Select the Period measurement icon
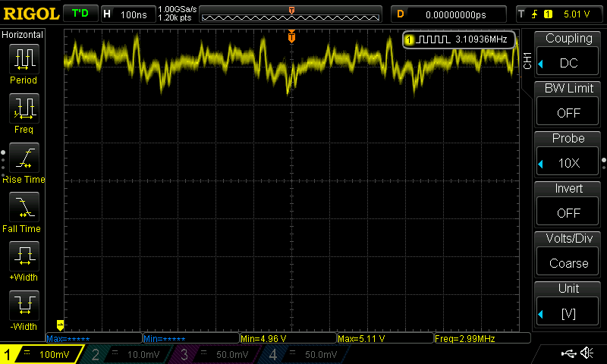 pos(24,59)
